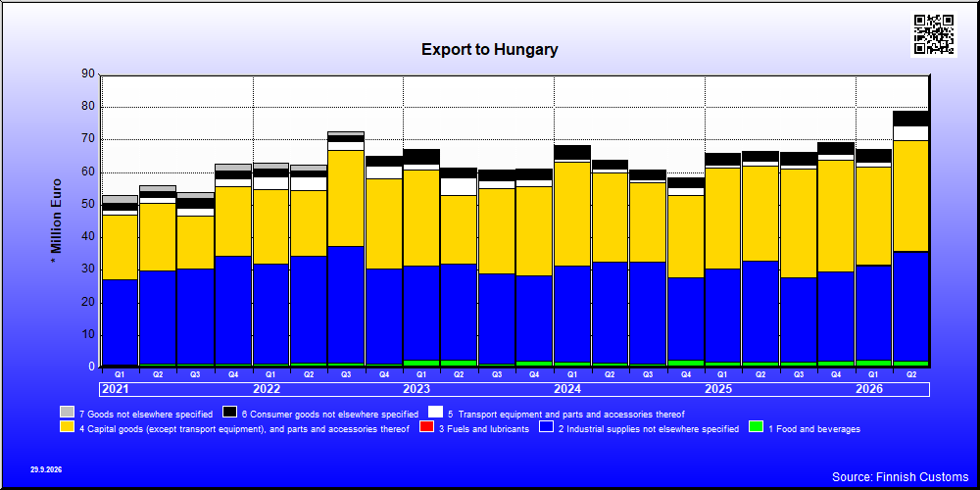Click the 10 value on the y-axis

coord(88,334)
